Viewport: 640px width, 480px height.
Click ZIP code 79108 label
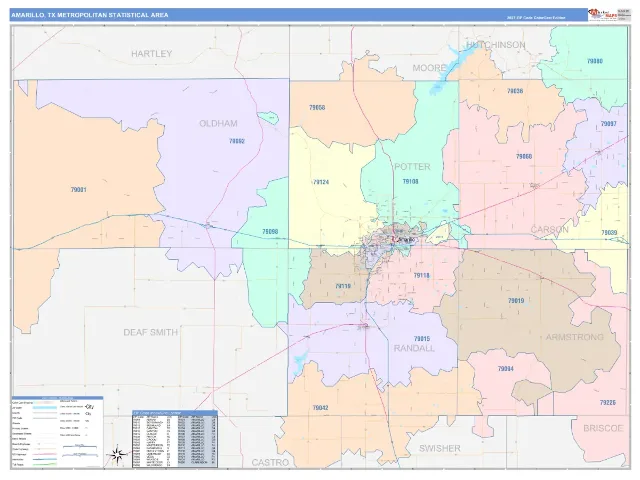(411, 181)
